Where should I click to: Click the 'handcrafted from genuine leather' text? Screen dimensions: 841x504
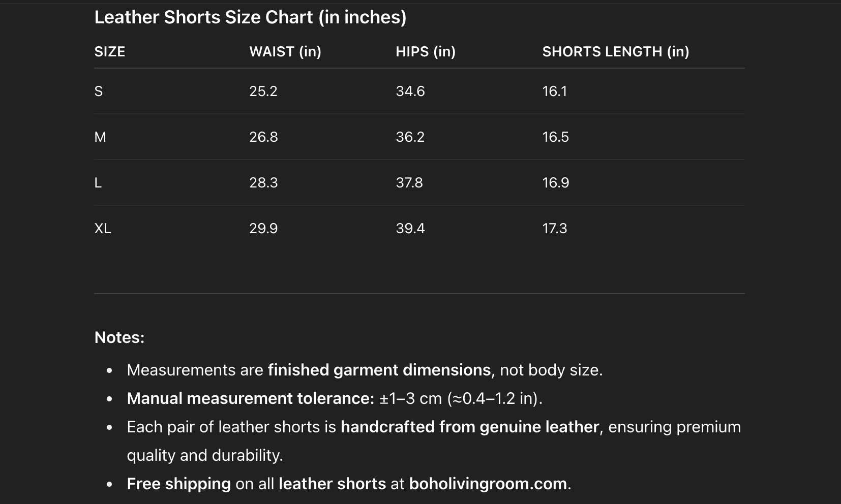[x=470, y=427]
